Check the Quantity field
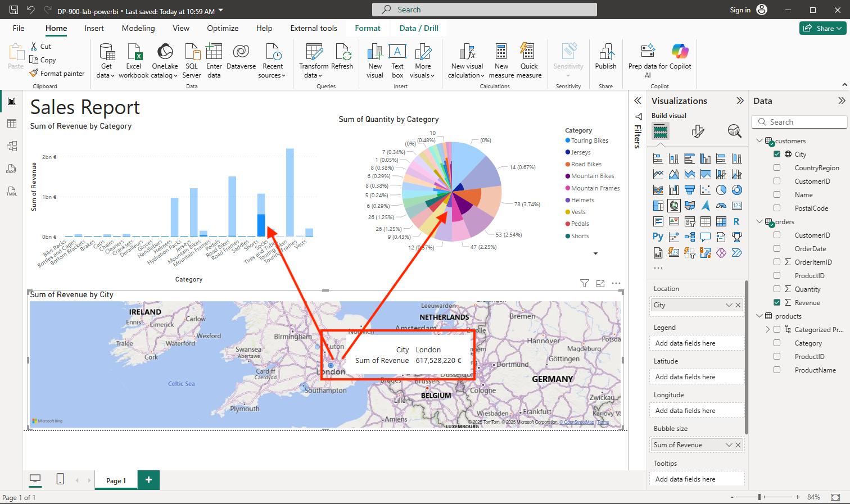Viewport: 850px width, 504px height. click(x=777, y=289)
